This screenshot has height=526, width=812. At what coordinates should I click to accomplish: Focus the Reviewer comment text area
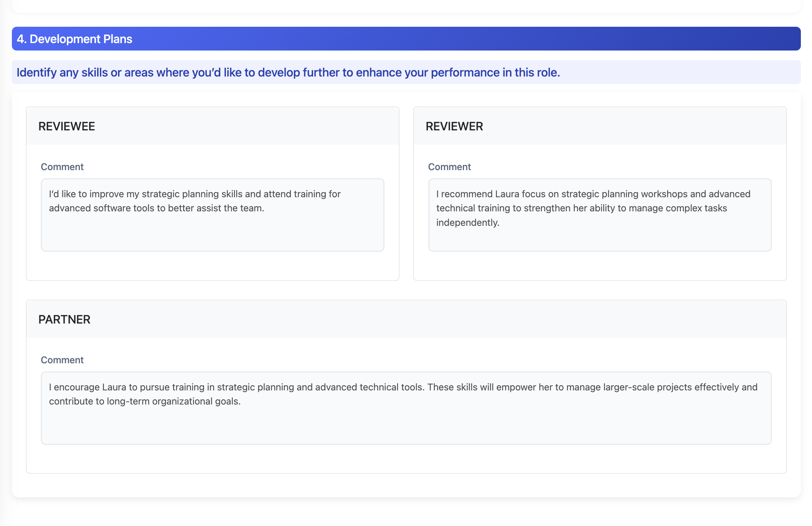click(x=600, y=215)
